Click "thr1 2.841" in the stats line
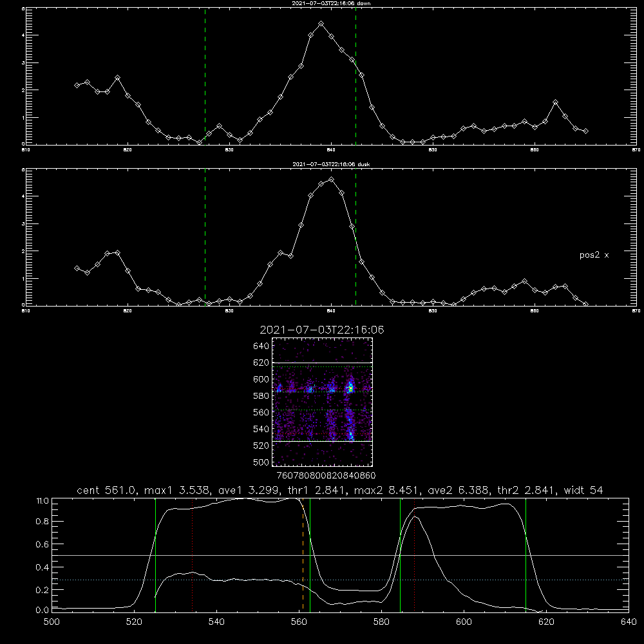Viewport: 644px width, 644px height. pyautogui.click(x=316, y=490)
